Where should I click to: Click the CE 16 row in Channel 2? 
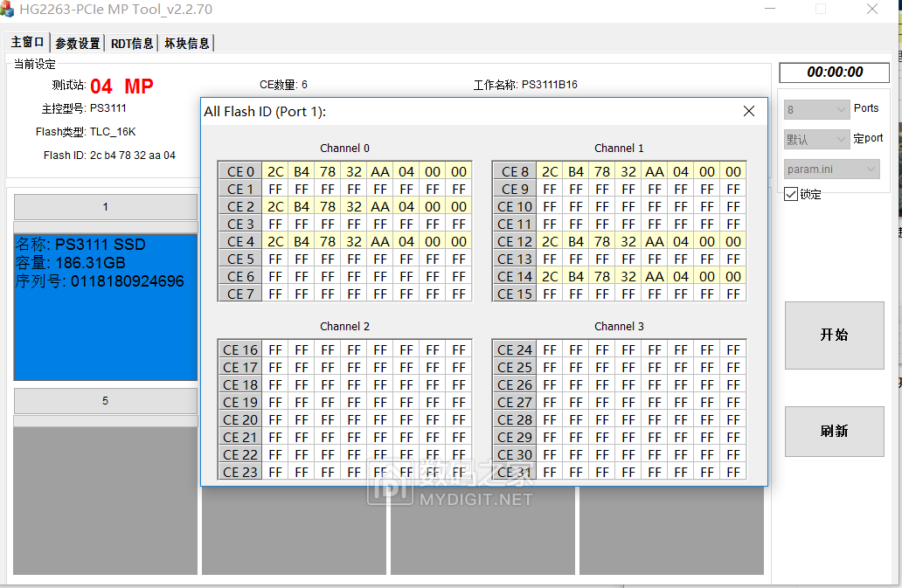(x=239, y=350)
